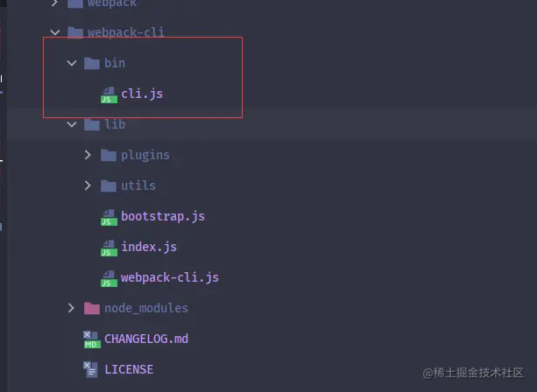Expand the utils folder chevron

coord(88,185)
